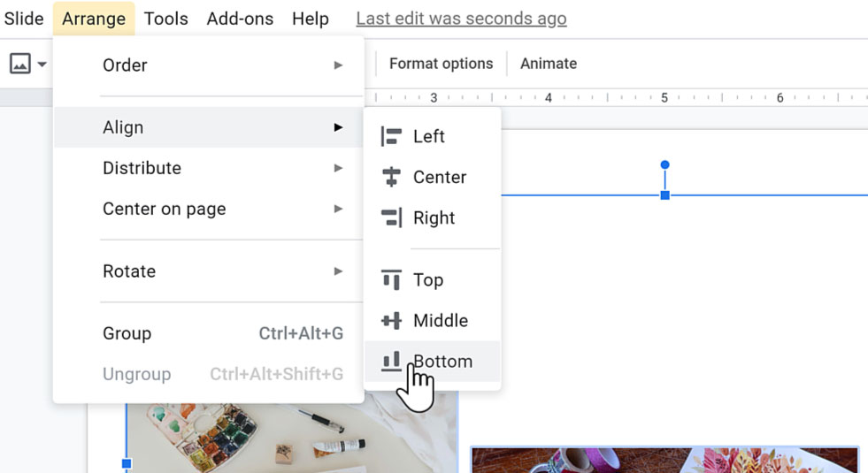Screen dimensions: 868x473
Task: Click the insert image toolbar icon
Action: coord(19,64)
